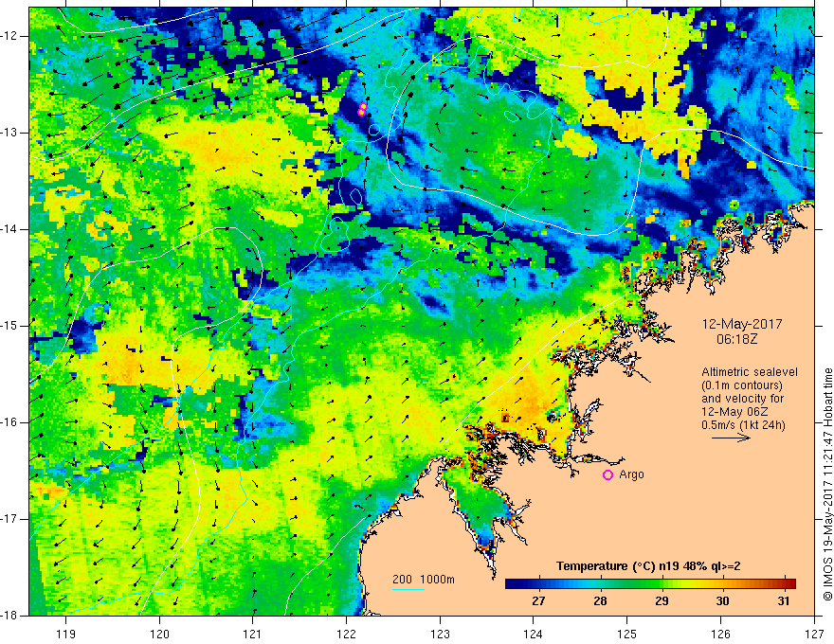Viewport: 834px width, 644px height.
Task: Click the longitude axis label 122
Action: (x=346, y=634)
